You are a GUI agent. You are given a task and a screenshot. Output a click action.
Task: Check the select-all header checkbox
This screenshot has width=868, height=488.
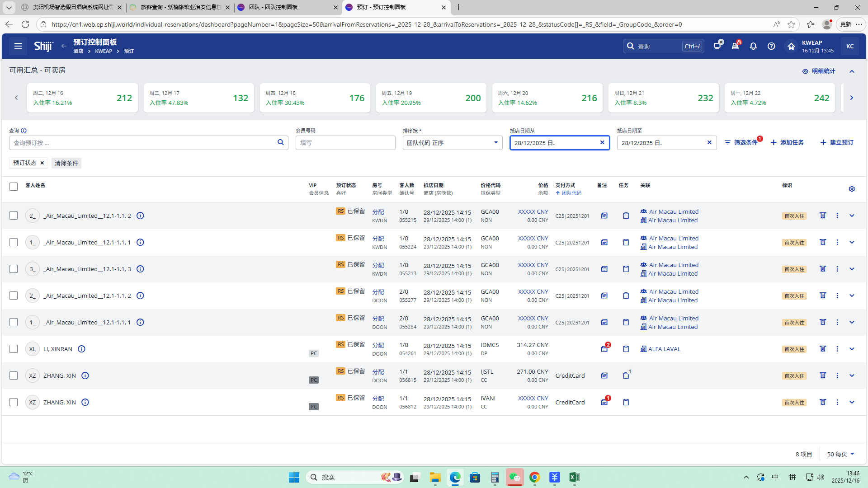coord(14,187)
